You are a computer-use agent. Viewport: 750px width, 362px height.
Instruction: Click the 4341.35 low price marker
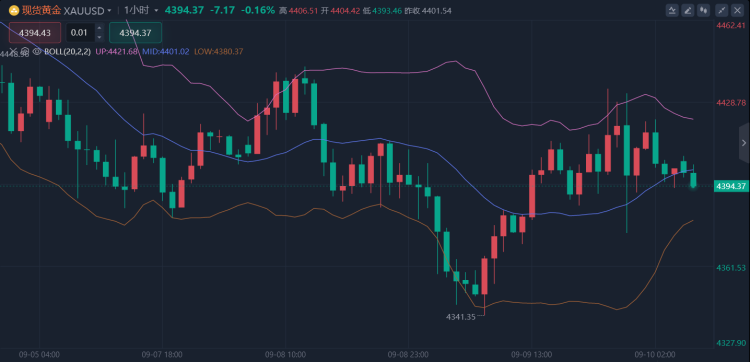click(x=461, y=317)
